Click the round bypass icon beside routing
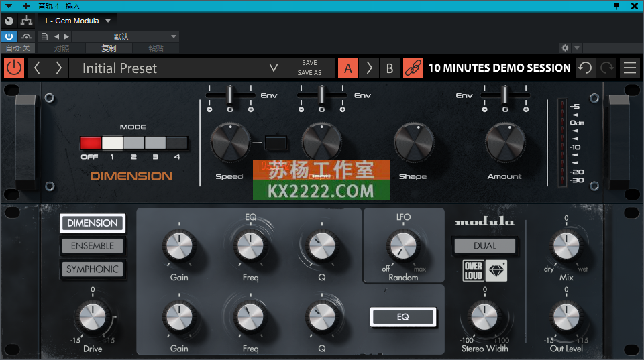The width and height of the screenshot is (644, 360). point(9,21)
